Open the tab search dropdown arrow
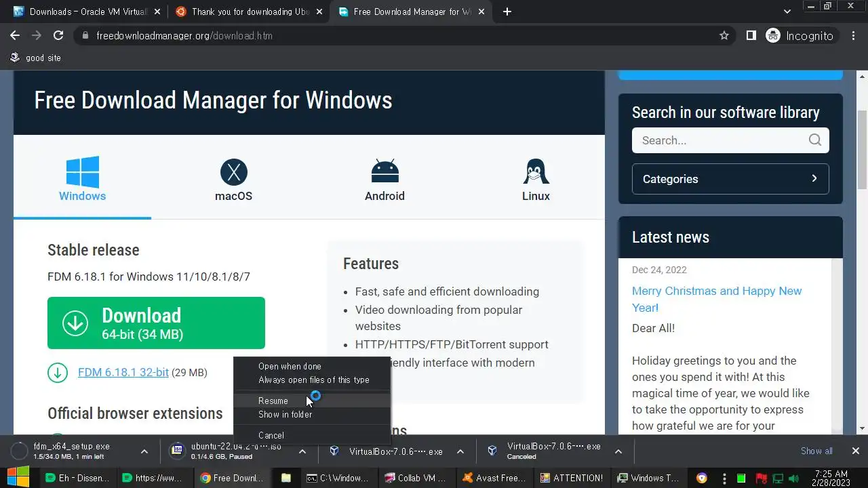 pyautogui.click(x=787, y=12)
